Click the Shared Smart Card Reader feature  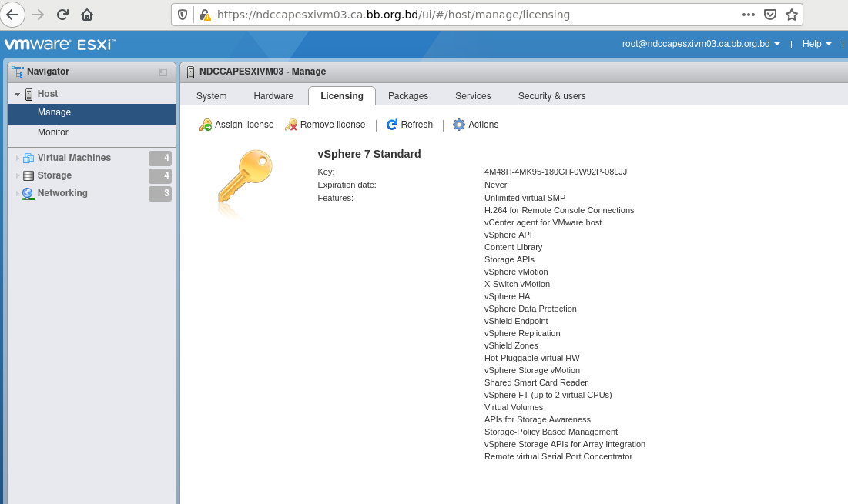pyautogui.click(x=536, y=382)
